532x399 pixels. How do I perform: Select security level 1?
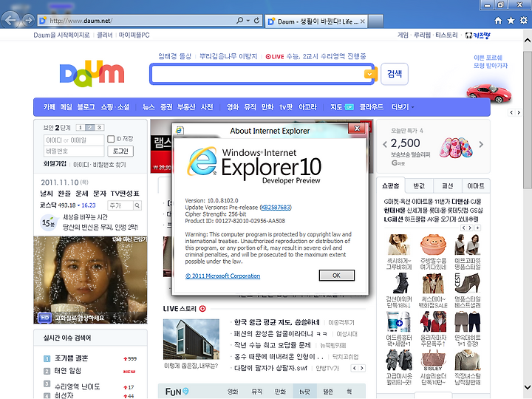(x=81, y=128)
